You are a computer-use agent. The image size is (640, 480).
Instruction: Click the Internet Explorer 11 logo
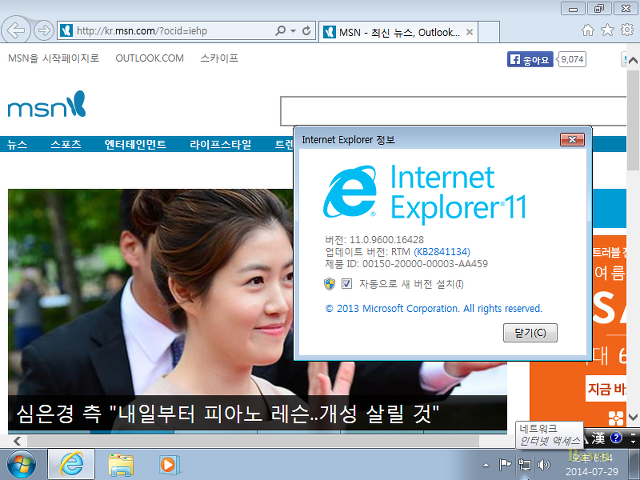424,194
